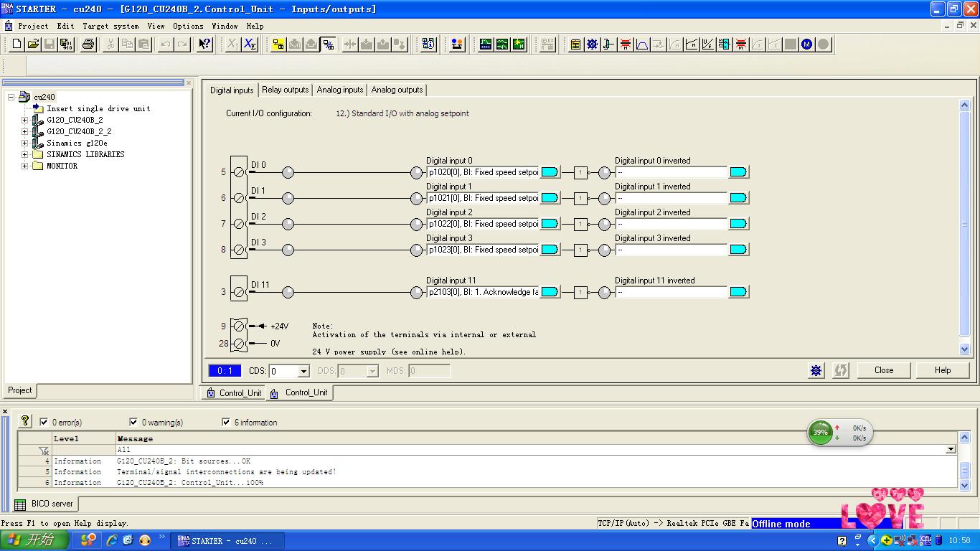980x551 pixels.
Task: Click the I/O panel vertical scrollbar
Action: point(964,227)
